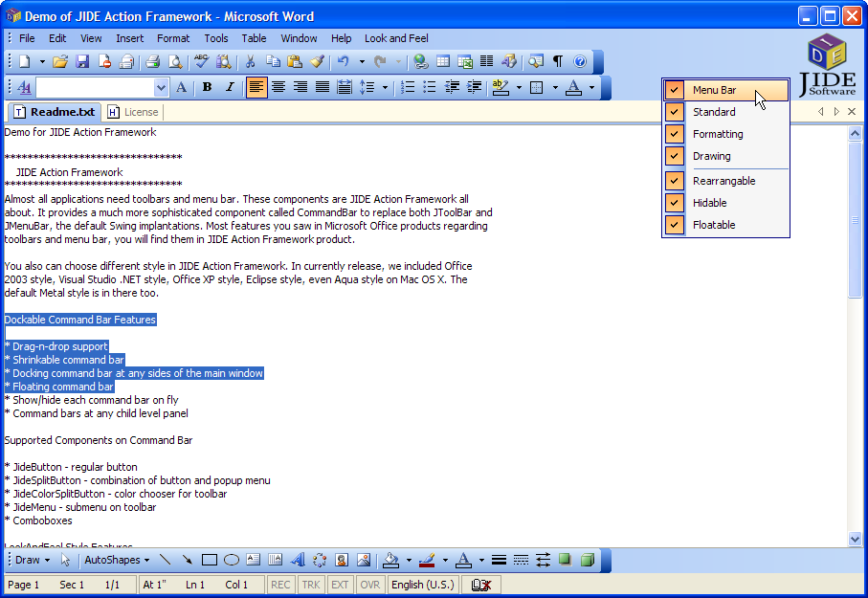This screenshot has width=868, height=598.
Task: Select the Rectangle shape tool
Action: (210, 560)
